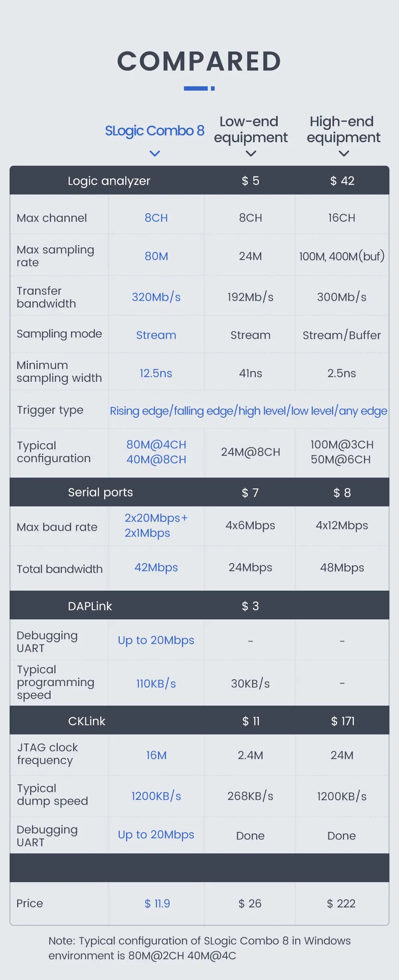Viewport: 399px width, 980px height.
Task: Select the SLogic Combo 8 column heading
Action: (x=154, y=131)
